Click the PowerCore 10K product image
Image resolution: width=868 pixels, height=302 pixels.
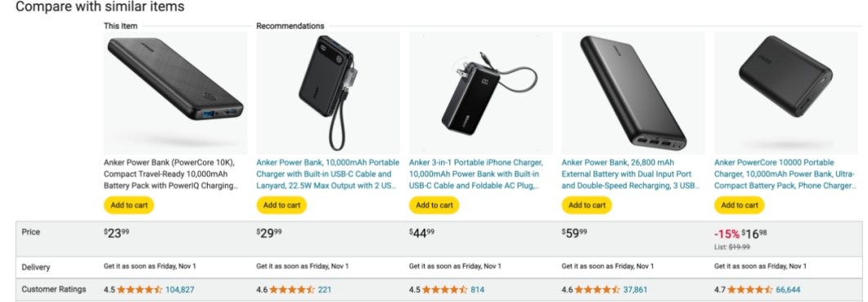click(x=176, y=93)
